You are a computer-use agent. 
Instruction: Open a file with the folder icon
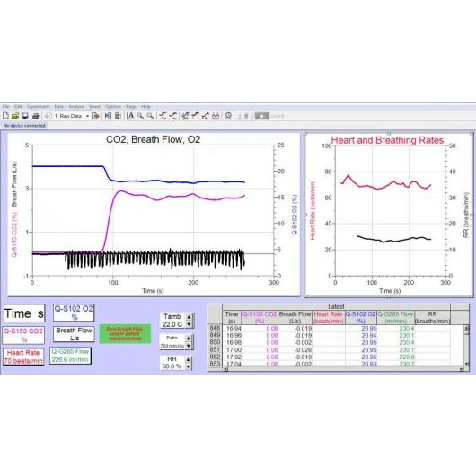(x=15, y=116)
